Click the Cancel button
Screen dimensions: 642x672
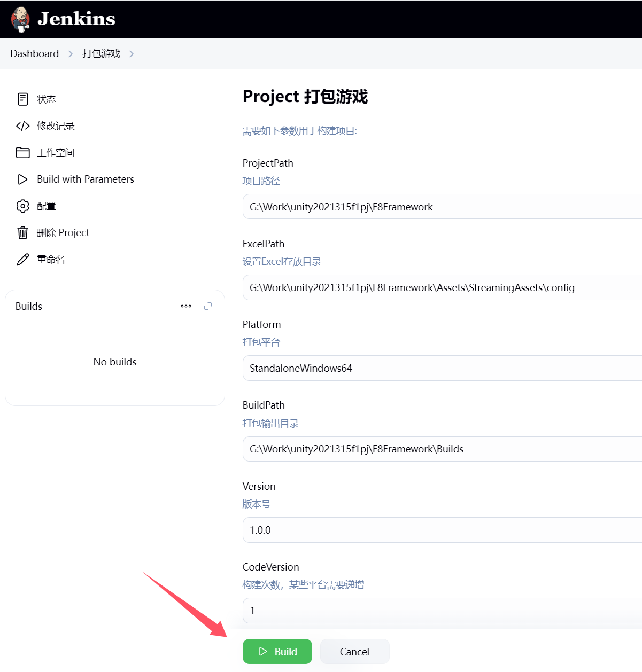point(355,651)
